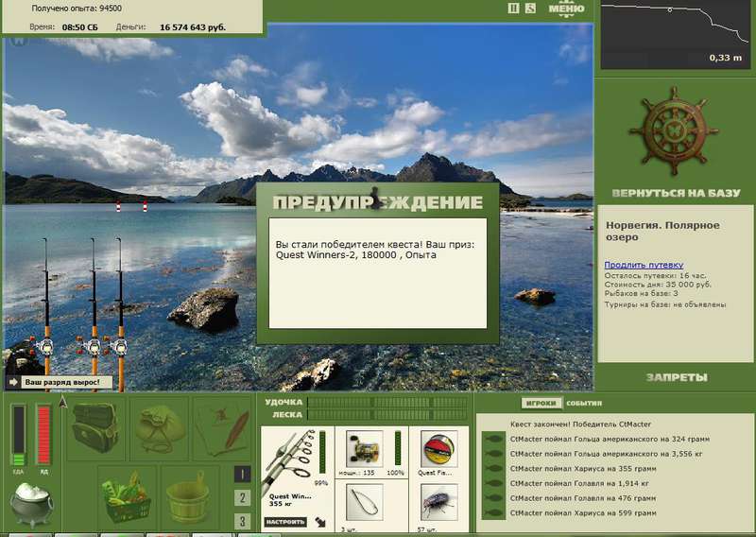Screen dimensions: 756x537
Task: Open the fish keep net sack
Action: pyautogui.click(x=159, y=428)
